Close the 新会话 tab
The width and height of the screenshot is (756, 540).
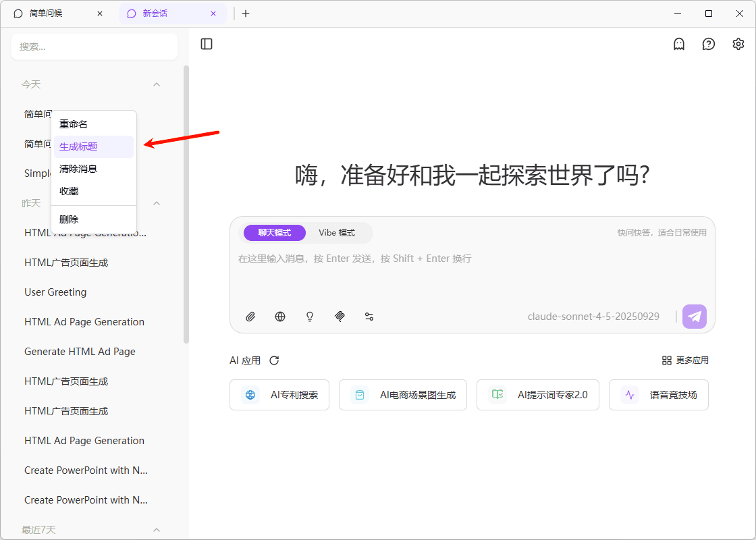pyautogui.click(x=213, y=13)
